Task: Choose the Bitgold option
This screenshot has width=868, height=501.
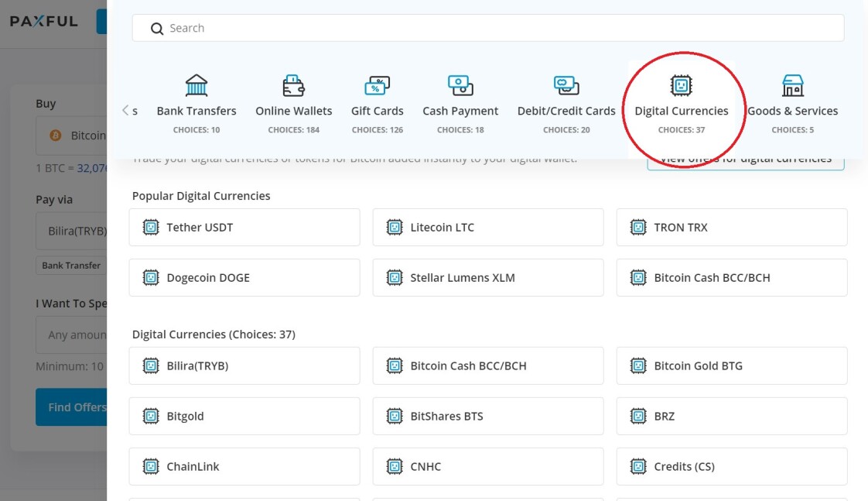Action: click(x=244, y=416)
